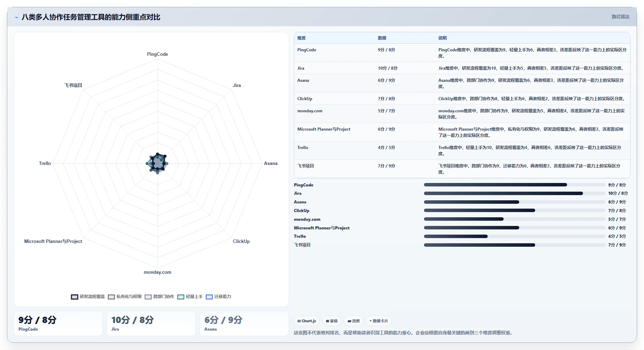Click the 飞书项目 axis label on radar
The width and height of the screenshot is (644, 350).
click(73, 86)
